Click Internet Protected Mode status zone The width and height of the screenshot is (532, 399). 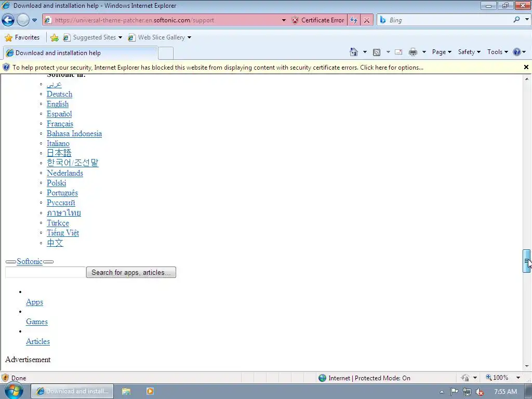[x=364, y=378]
